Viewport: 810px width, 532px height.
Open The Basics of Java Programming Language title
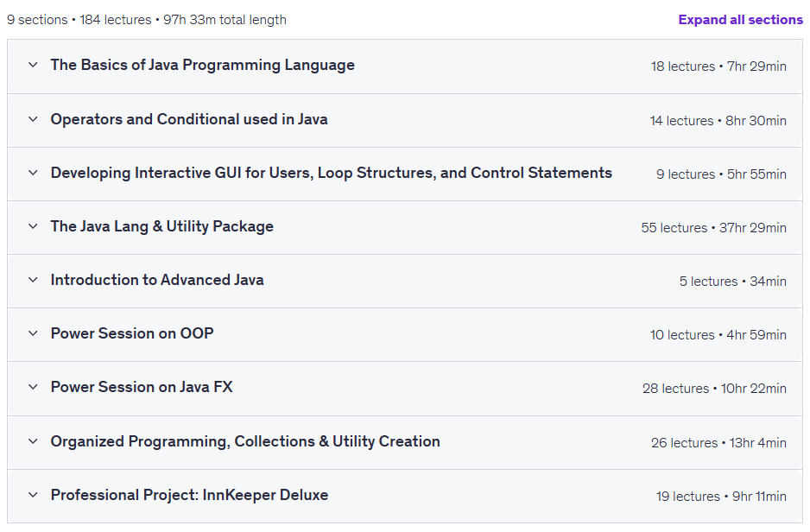[x=202, y=65]
